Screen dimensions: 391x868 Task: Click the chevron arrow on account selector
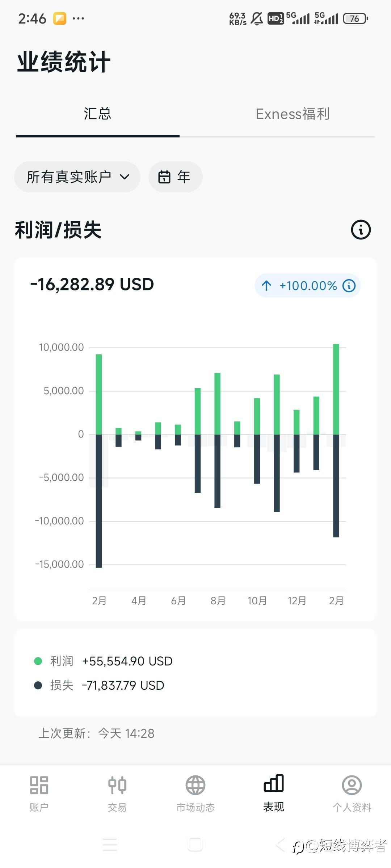[125, 177]
